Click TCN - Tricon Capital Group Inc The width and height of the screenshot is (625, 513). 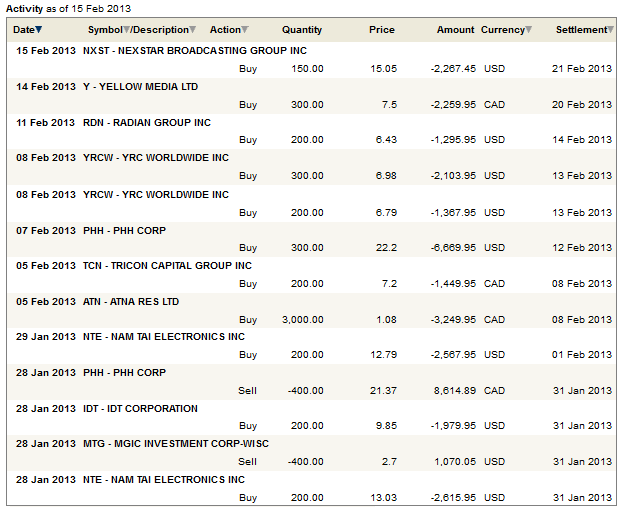167,266
